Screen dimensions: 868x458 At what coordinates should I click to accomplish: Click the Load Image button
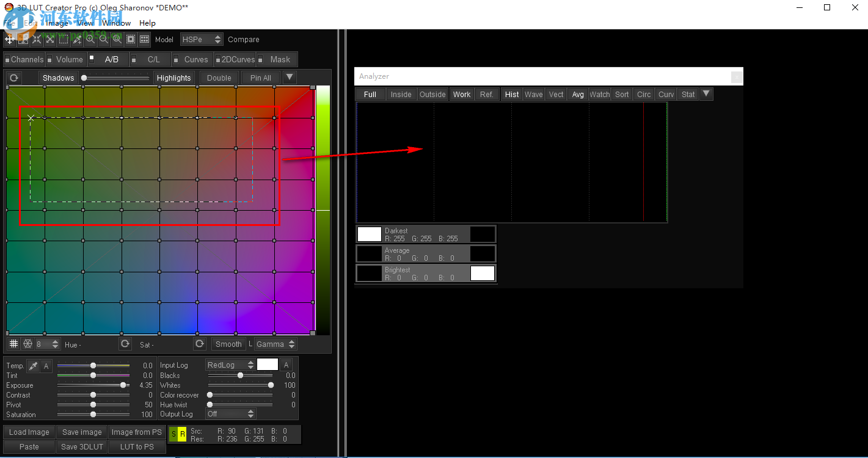point(29,432)
